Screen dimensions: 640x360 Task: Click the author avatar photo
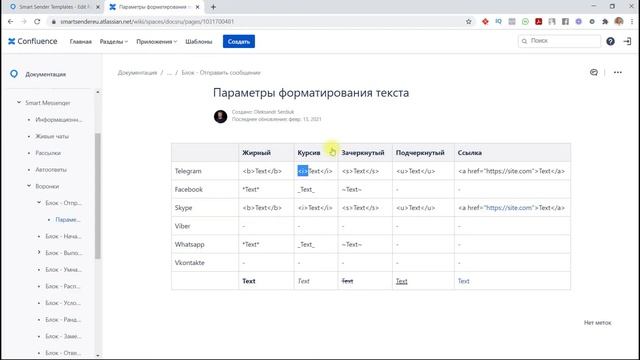[220, 116]
